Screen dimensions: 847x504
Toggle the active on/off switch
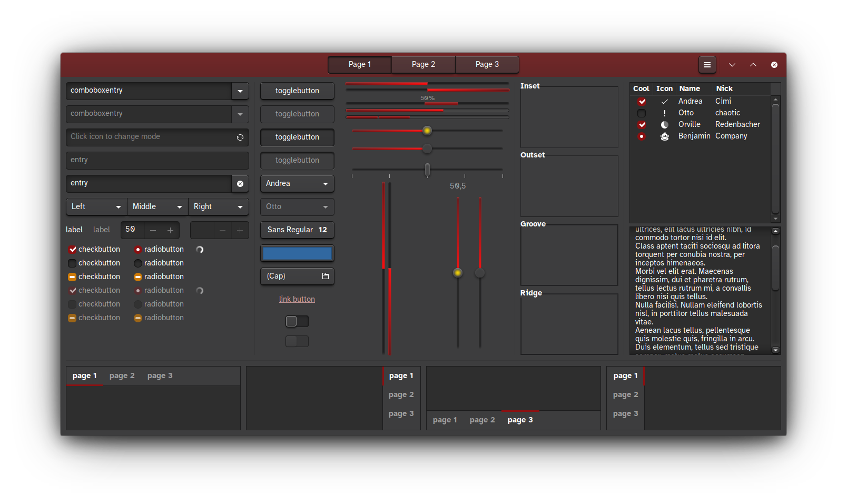click(x=297, y=321)
